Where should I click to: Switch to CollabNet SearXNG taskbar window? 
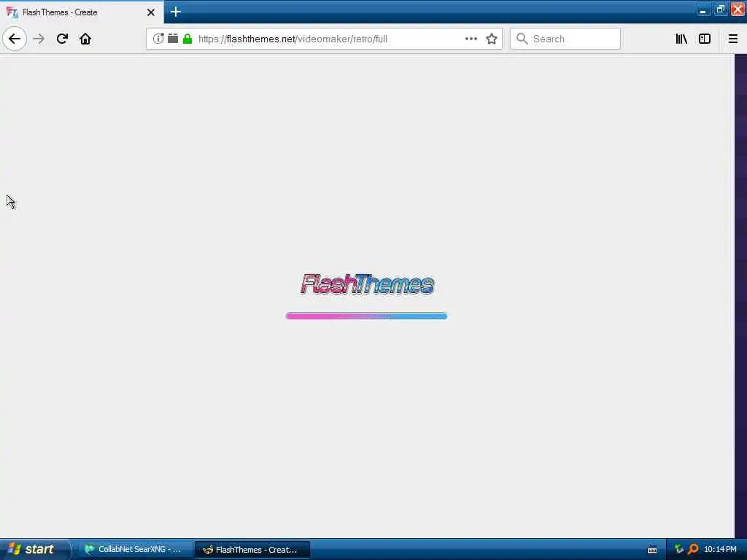coord(135,549)
